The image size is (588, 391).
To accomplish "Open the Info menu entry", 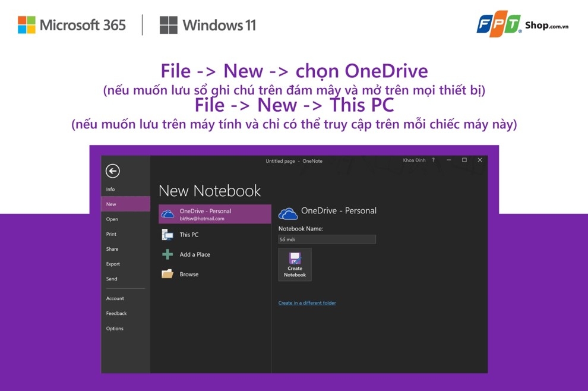I will [110, 189].
